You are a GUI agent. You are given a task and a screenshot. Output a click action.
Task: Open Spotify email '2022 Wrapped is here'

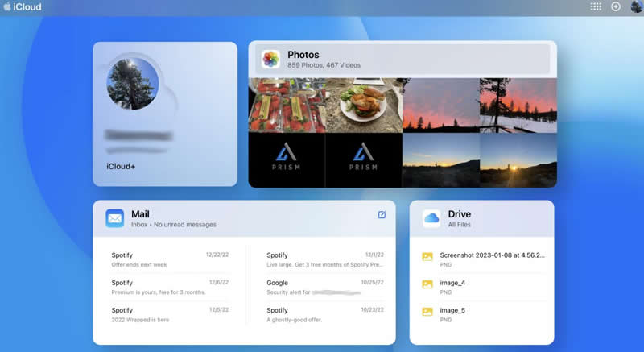pos(170,315)
